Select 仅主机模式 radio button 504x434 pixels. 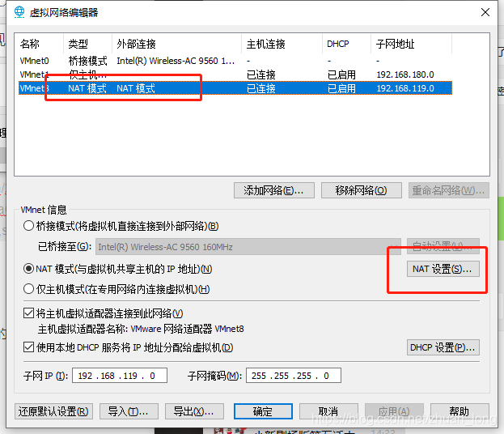pos(28,289)
